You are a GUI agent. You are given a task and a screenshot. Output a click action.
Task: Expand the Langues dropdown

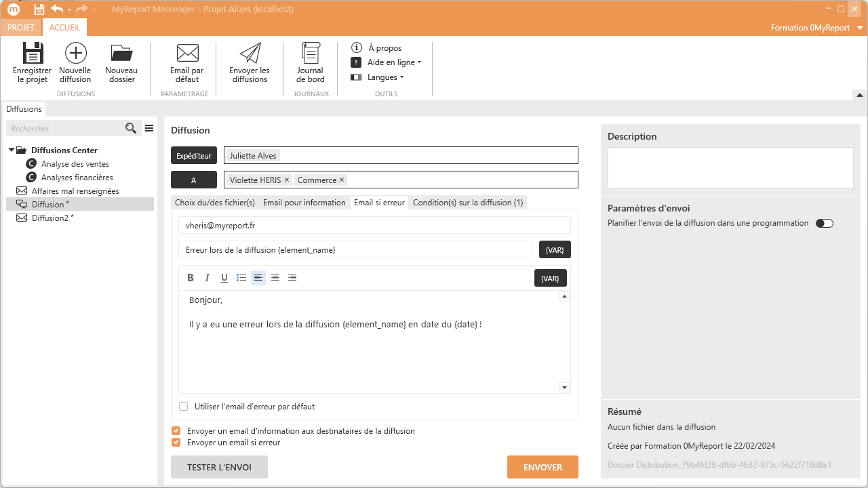click(x=385, y=77)
